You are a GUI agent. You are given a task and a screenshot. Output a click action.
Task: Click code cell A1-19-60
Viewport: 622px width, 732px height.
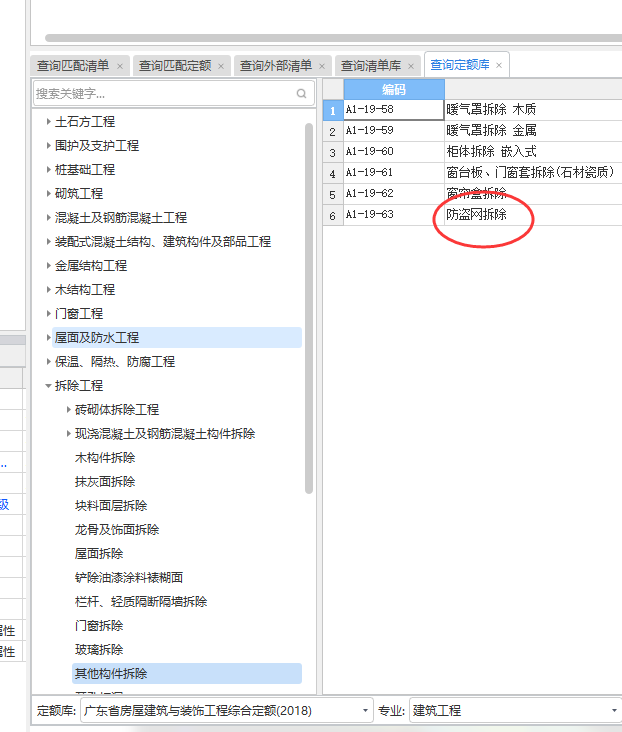coord(394,152)
